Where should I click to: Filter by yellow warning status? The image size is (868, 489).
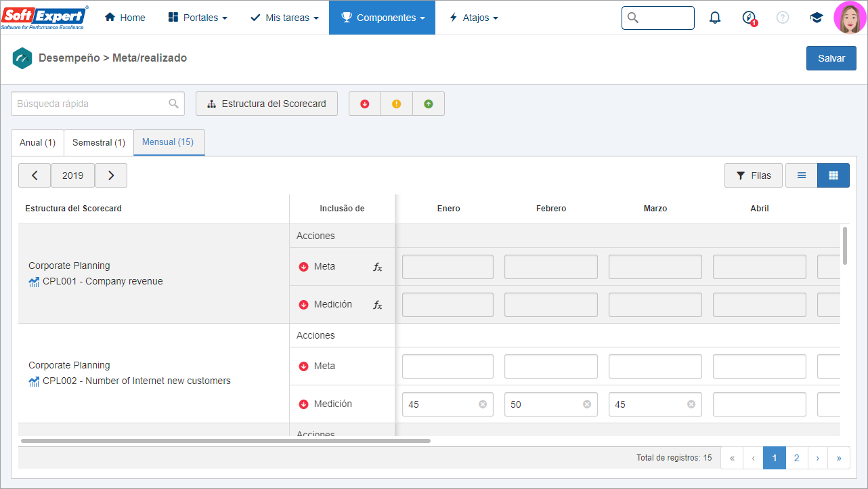397,104
